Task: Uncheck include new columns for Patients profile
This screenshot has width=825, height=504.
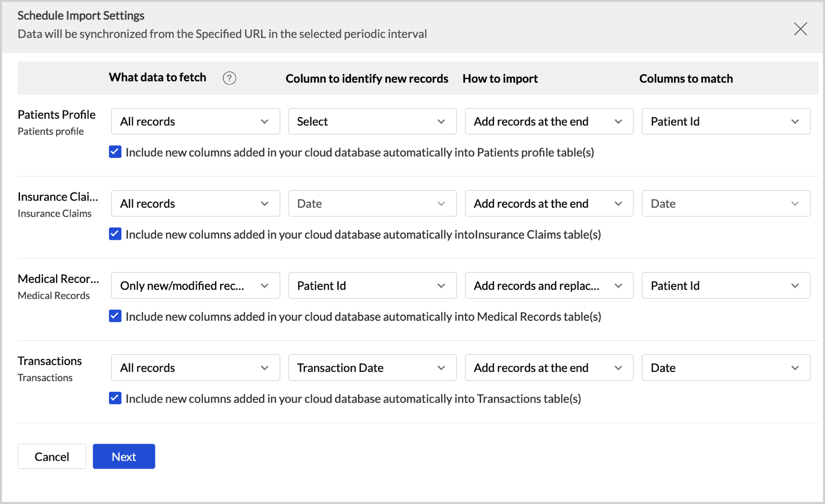Action: pos(115,152)
